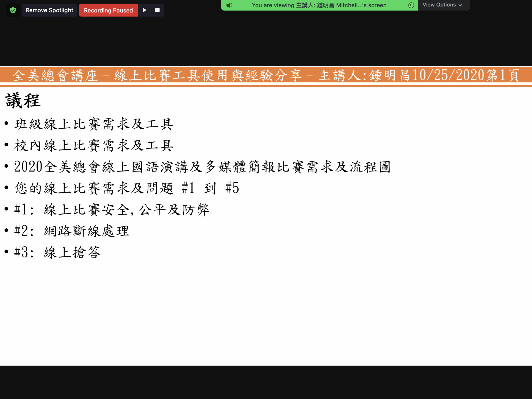Click the orange slide header banner

point(265,75)
